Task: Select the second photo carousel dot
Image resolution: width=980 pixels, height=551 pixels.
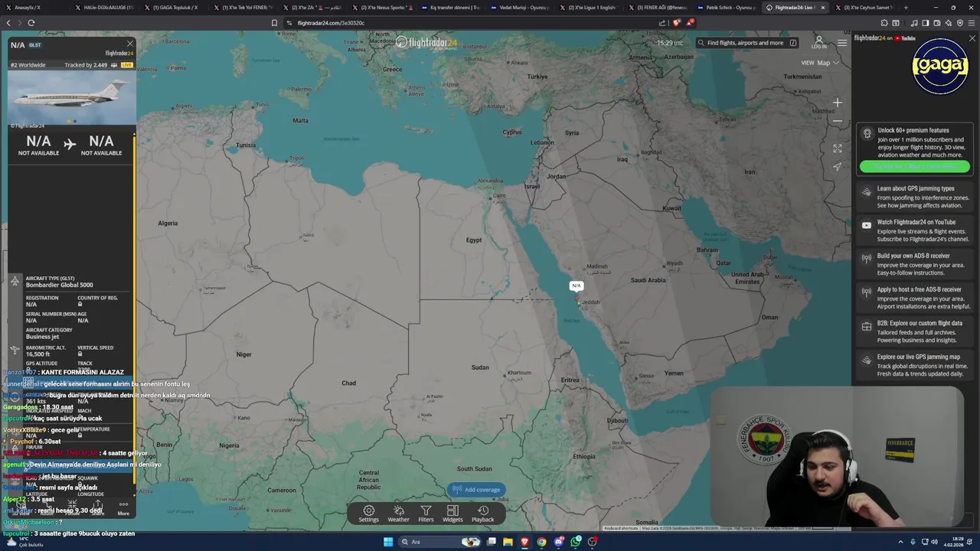Action: tap(75, 121)
